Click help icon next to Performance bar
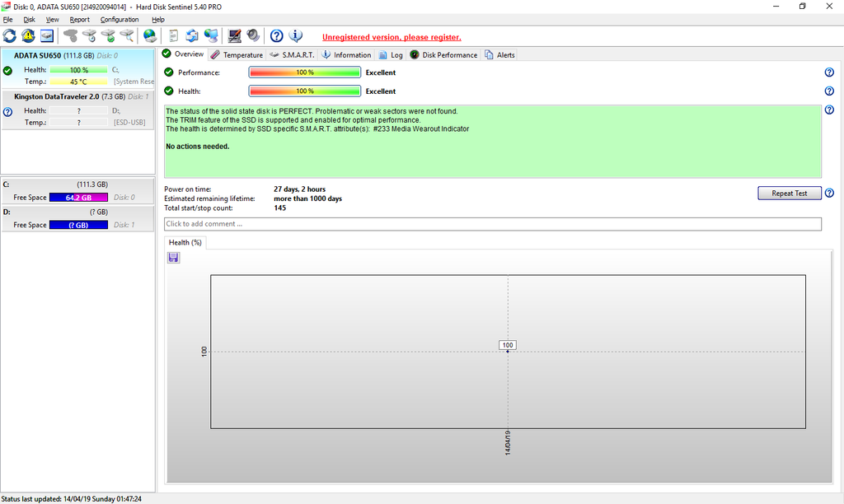Screen dimensions: 844x504 tap(829, 72)
